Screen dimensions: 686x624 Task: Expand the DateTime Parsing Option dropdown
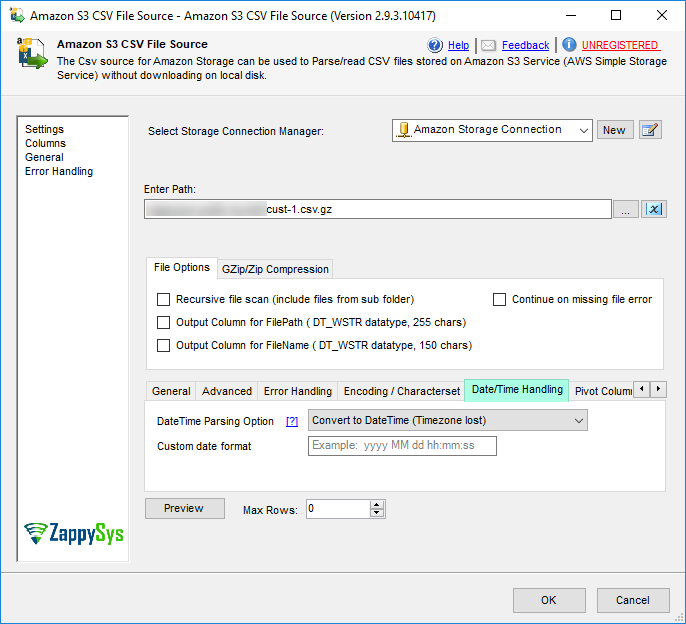tap(448, 421)
